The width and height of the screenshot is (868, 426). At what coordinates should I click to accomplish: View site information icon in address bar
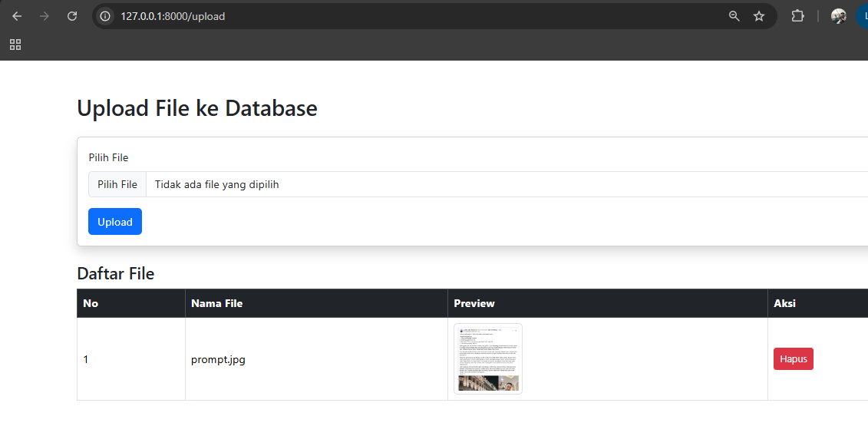pos(106,16)
